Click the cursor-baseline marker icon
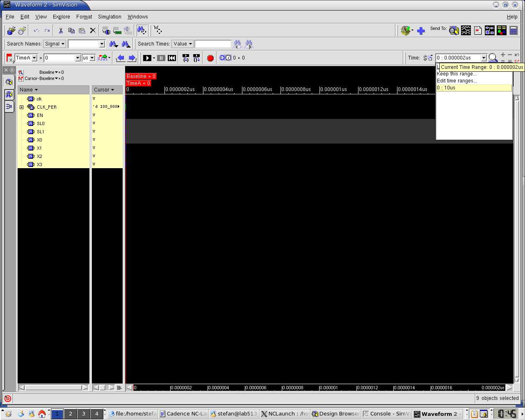The height and width of the screenshot is (420, 525). [21, 79]
